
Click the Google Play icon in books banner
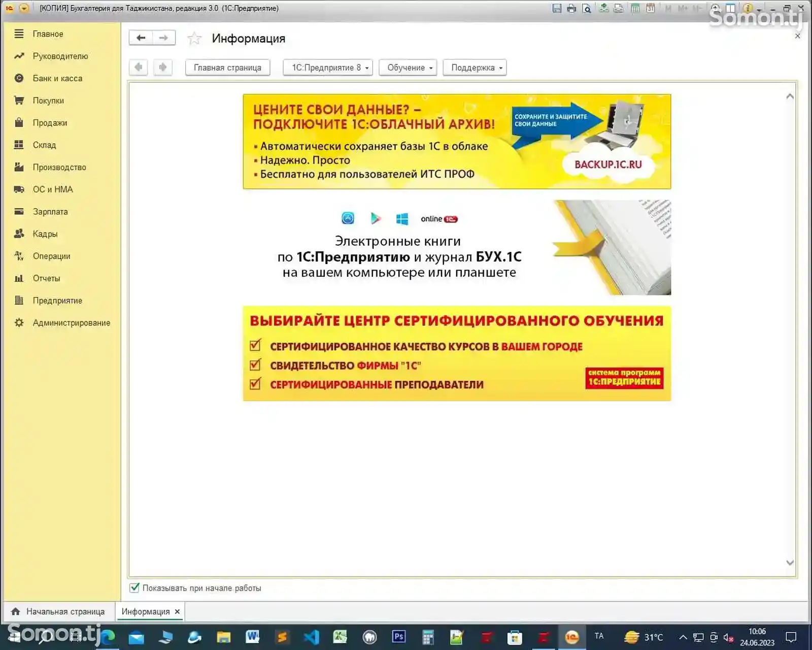376,218
